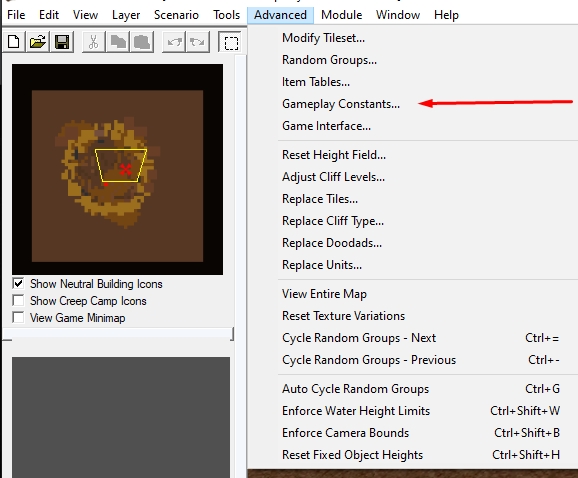Click the Copy toolbar icon
The image size is (578, 478).
(x=118, y=42)
